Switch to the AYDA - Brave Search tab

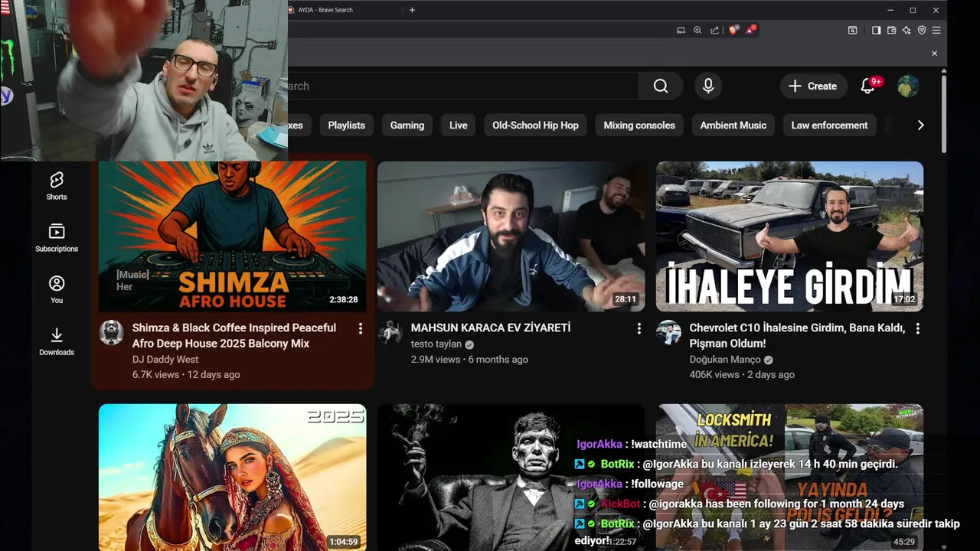tap(344, 10)
